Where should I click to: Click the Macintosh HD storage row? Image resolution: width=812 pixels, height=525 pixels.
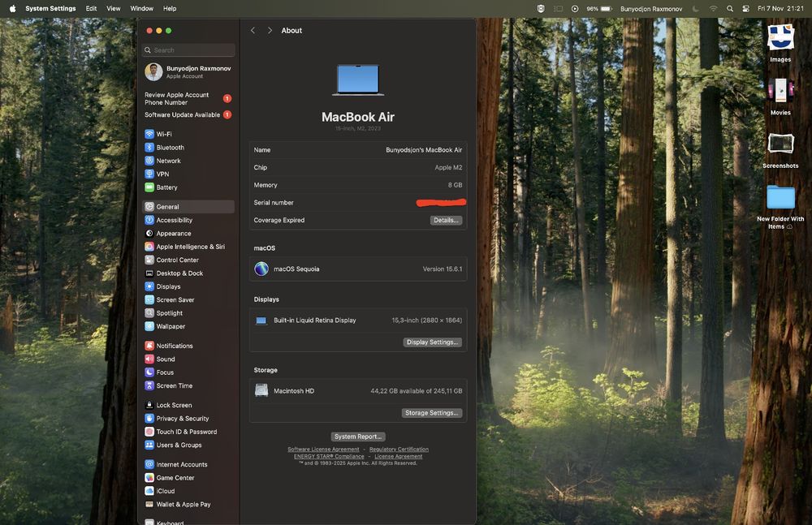(x=358, y=391)
